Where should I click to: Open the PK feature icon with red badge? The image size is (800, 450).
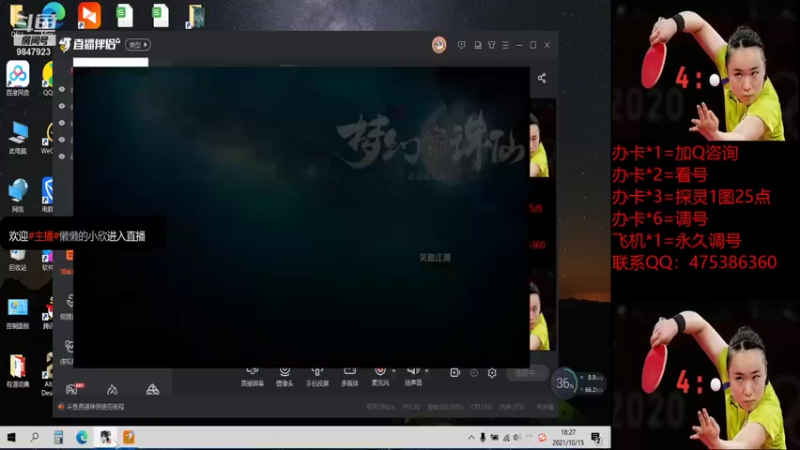click(74, 389)
